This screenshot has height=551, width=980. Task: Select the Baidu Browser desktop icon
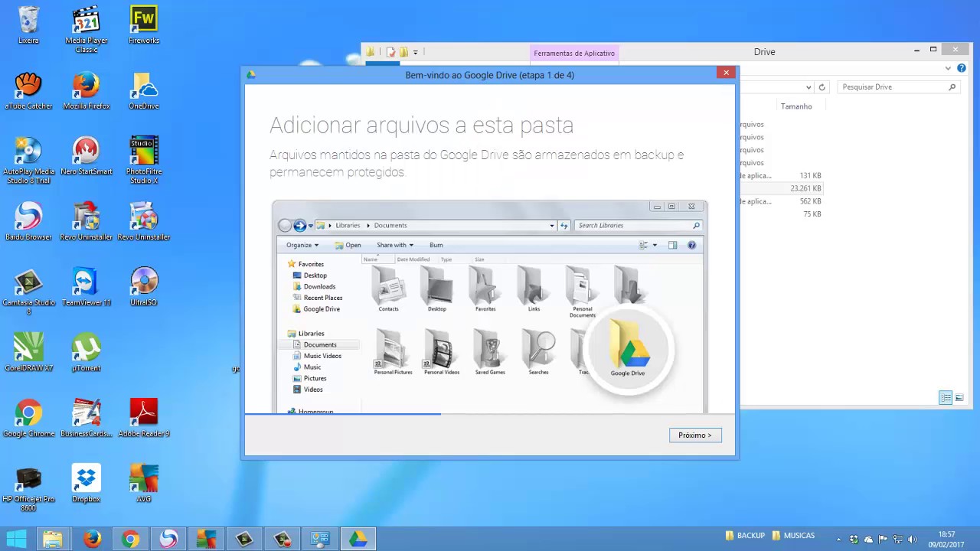tap(28, 222)
